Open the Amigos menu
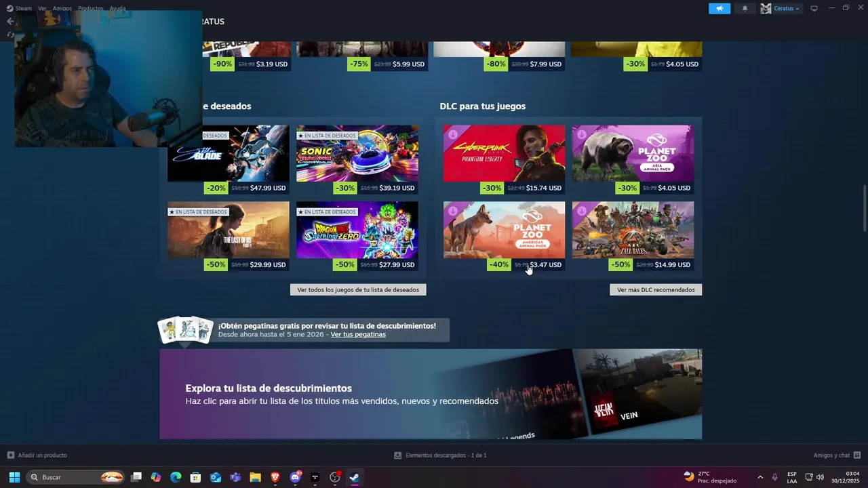This screenshot has width=868, height=488. pos(62,8)
